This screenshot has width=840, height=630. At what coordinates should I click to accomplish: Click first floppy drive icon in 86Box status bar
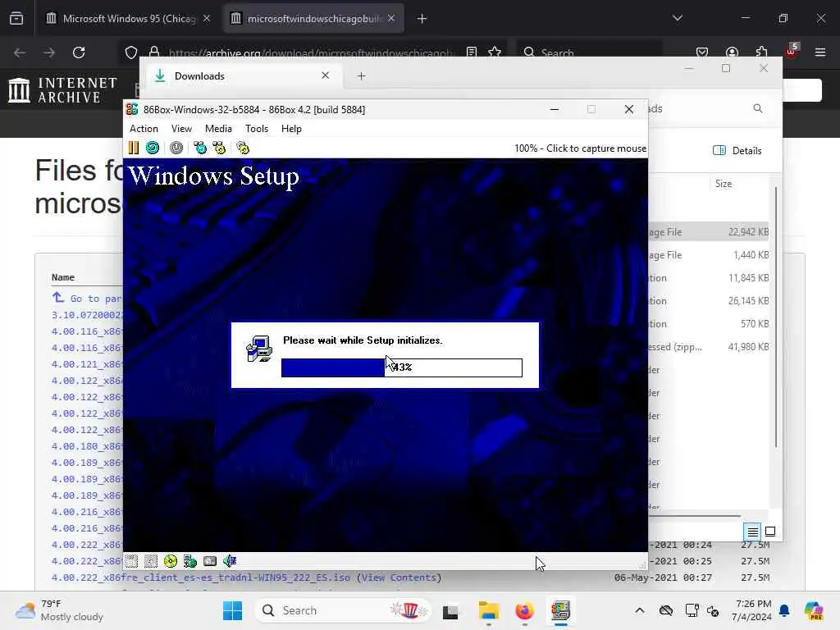pyautogui.click(x=131, y=561)
